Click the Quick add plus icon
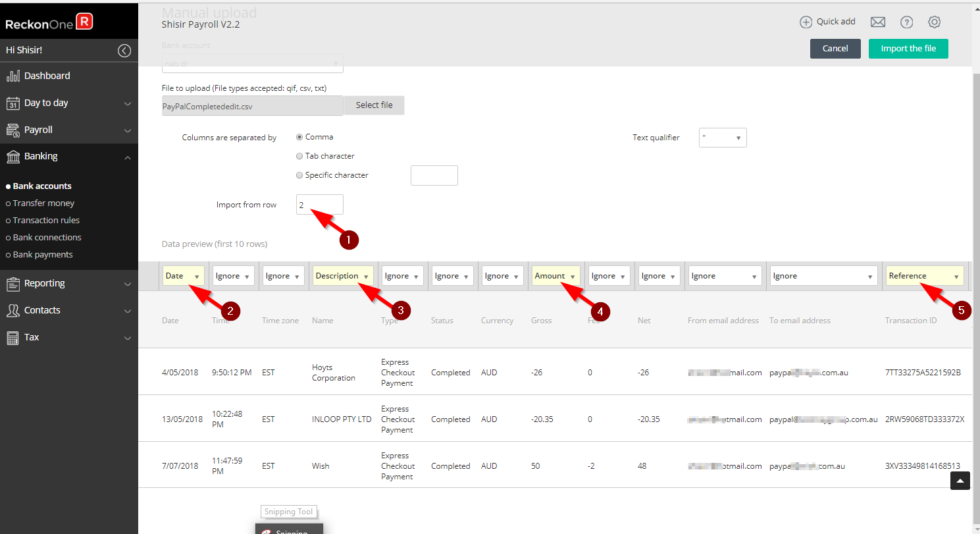Viewport: 980px width, 534px height. [x=806, y=22]
